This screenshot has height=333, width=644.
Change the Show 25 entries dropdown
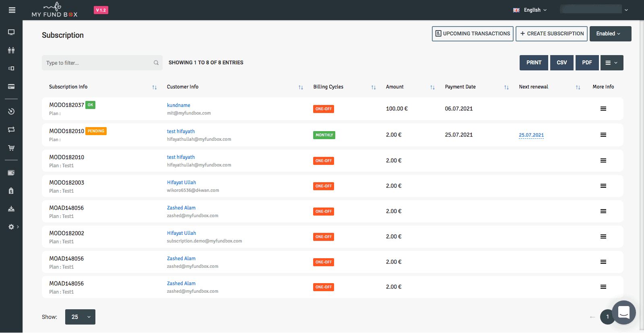point(80,317)
